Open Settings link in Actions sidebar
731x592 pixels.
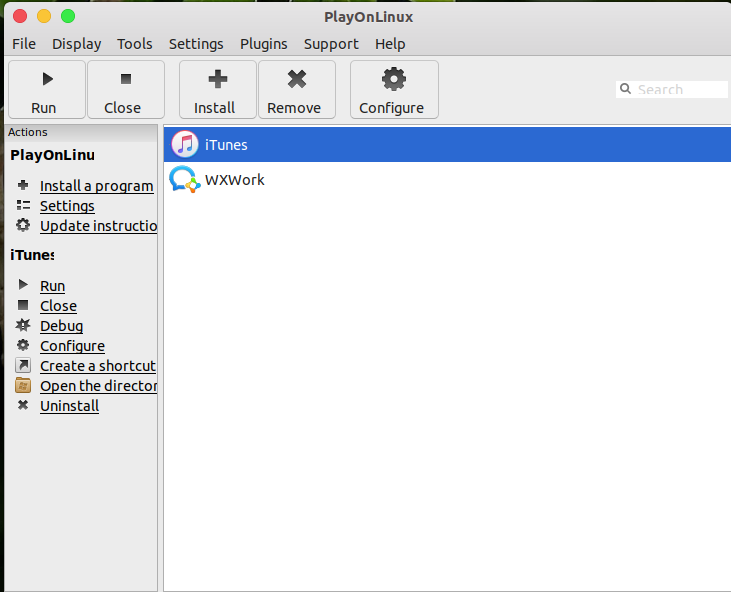67,206
